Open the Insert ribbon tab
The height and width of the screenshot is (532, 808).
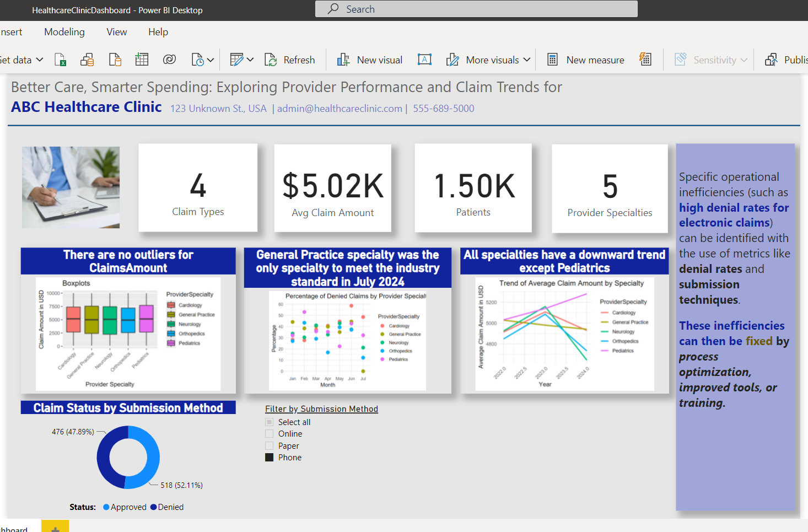[x=11, y=32]
